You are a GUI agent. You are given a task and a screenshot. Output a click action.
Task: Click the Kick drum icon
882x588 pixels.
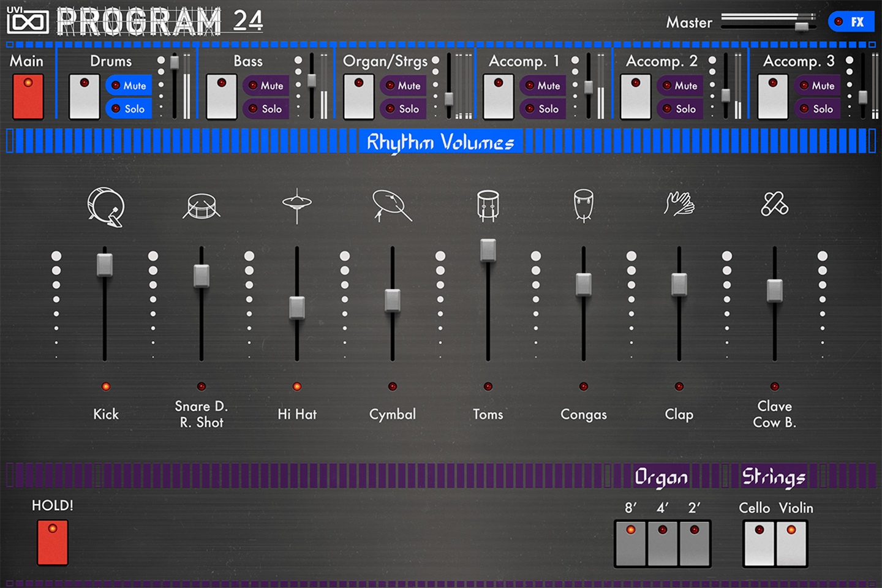[x=106, y=207]
